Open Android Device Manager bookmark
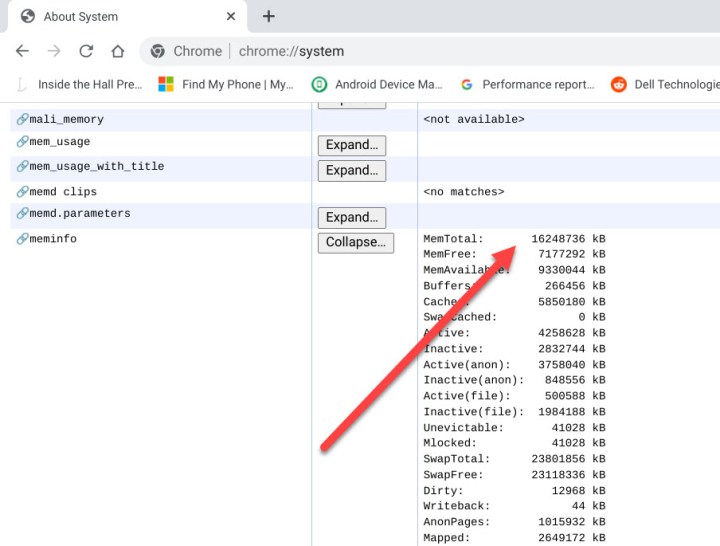720x546 pixels. coord(377,85)
